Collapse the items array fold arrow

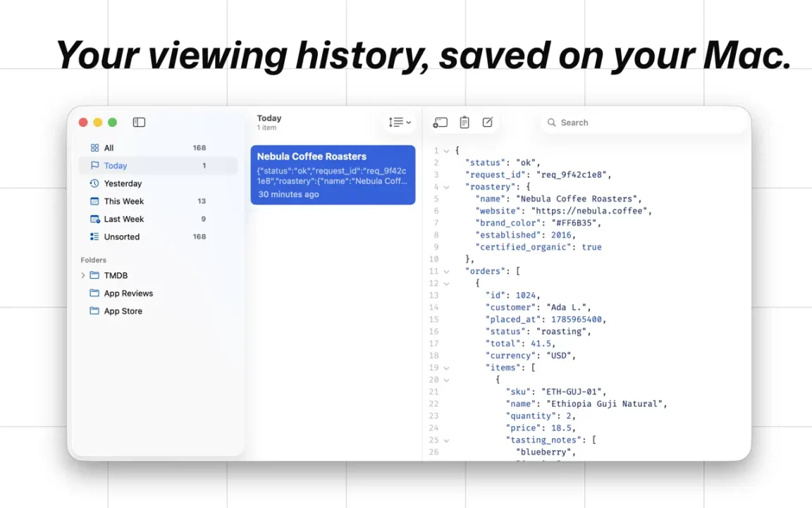click(x=446, y=368)
